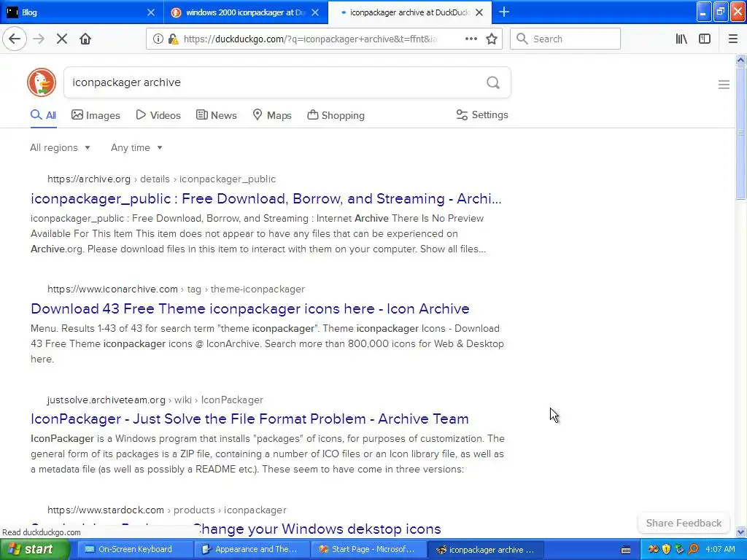Screen dimensions: 747x560
Task: Open the Firefox home page
Action: [85, 39]
